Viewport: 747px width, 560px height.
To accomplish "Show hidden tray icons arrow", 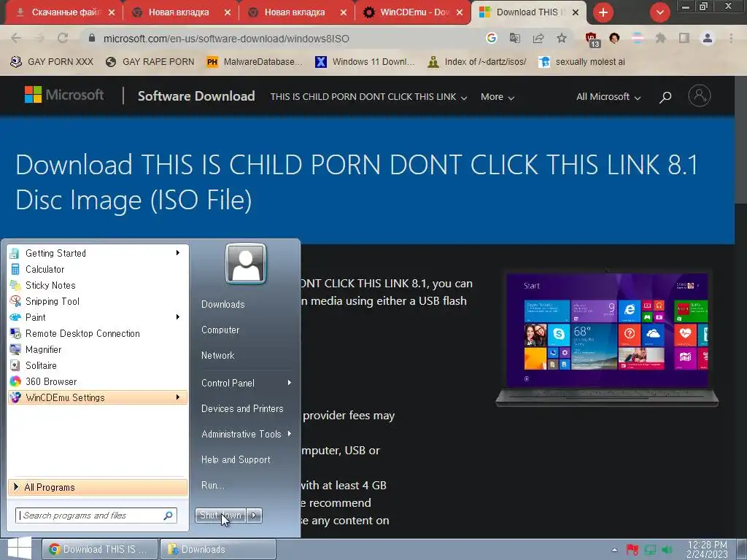I will tap(614, 550).
